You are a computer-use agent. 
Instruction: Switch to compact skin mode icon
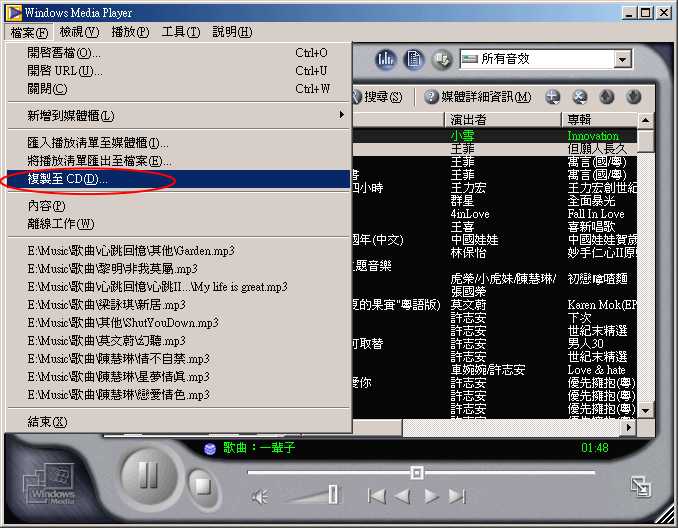click(x=641, y=486)
